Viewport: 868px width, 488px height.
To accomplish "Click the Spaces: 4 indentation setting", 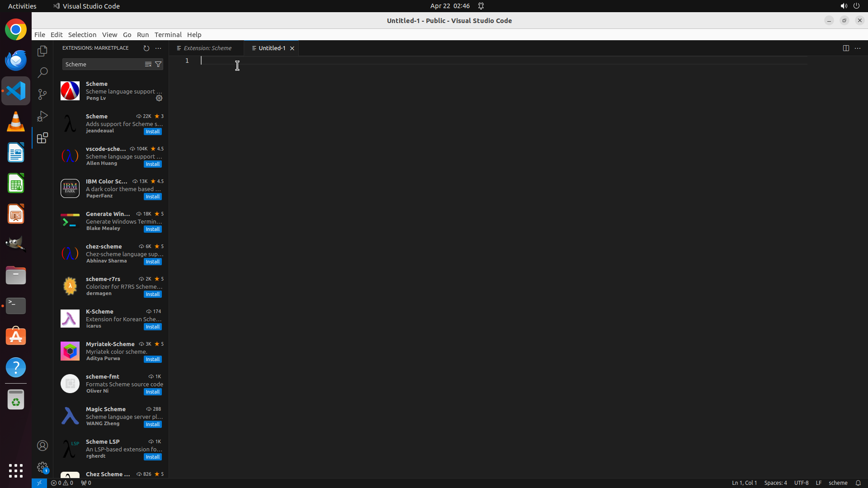I will (x=775, y=483).
